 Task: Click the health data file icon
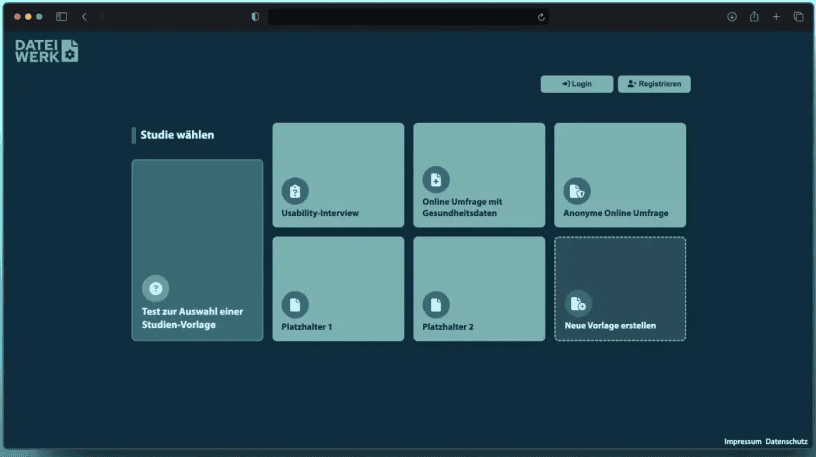(436, 180)
